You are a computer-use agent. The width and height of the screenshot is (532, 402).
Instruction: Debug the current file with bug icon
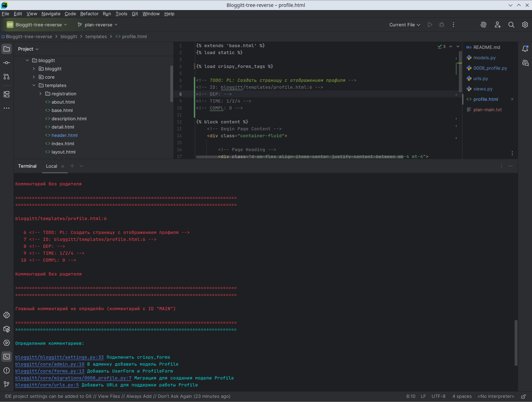442,25
